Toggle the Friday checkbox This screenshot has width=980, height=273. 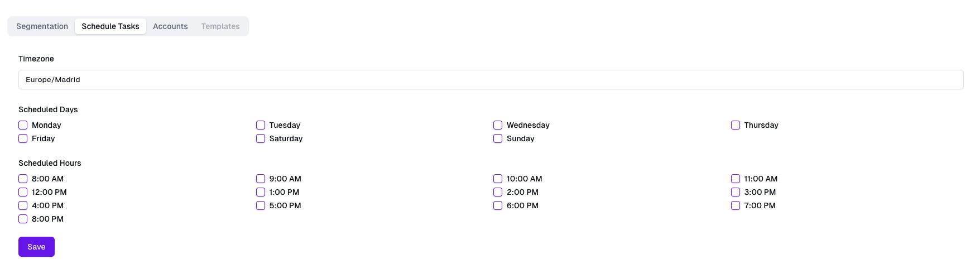[23, 138]
